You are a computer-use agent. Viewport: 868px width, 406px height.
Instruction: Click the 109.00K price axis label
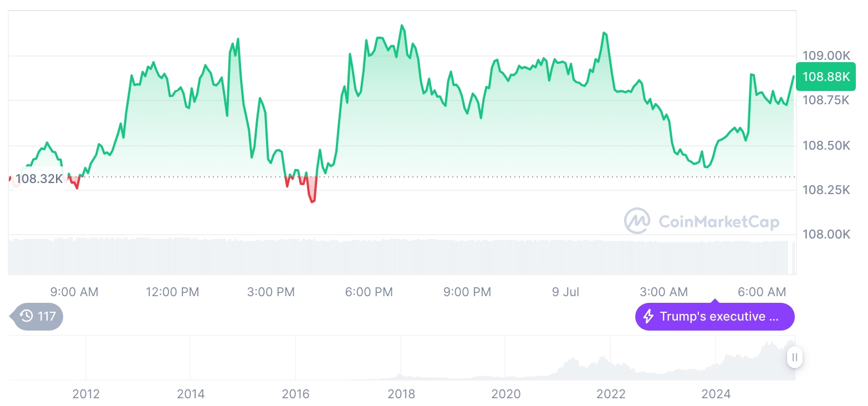[826, 55]
